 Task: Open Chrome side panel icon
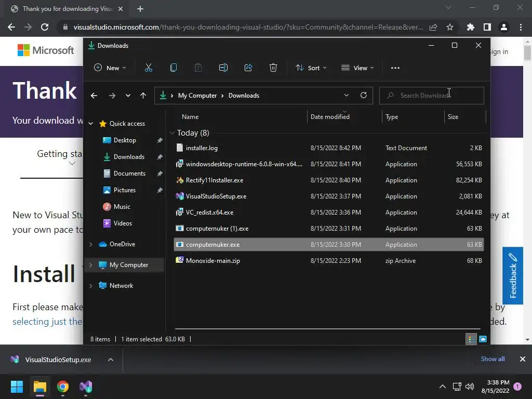(487, 27)
